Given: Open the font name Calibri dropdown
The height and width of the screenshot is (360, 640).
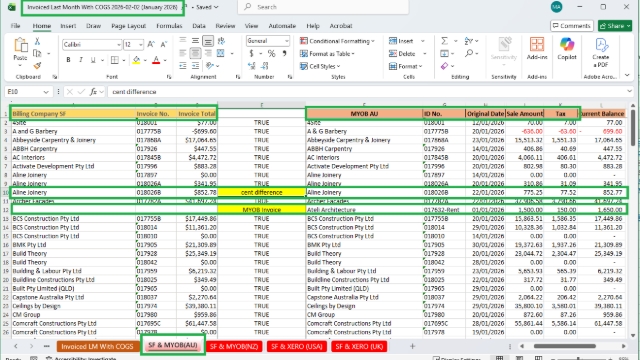Looking at the screenshot, I should [119, 44].
